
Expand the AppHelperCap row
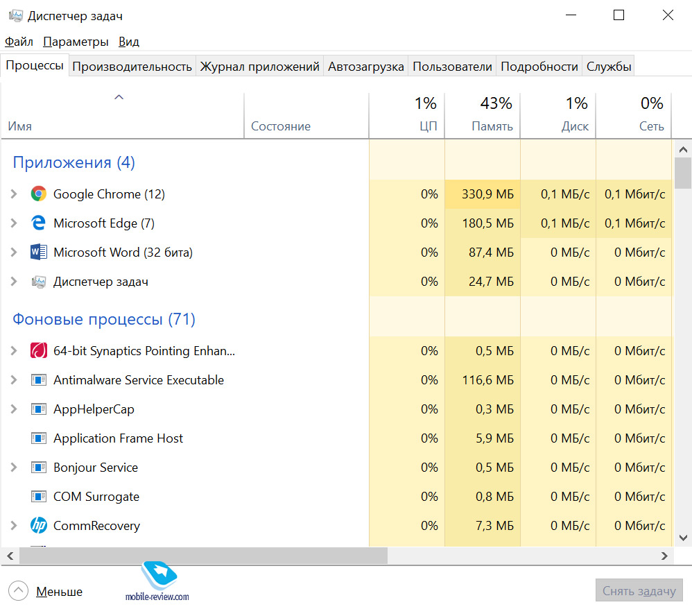coord(14,409)
